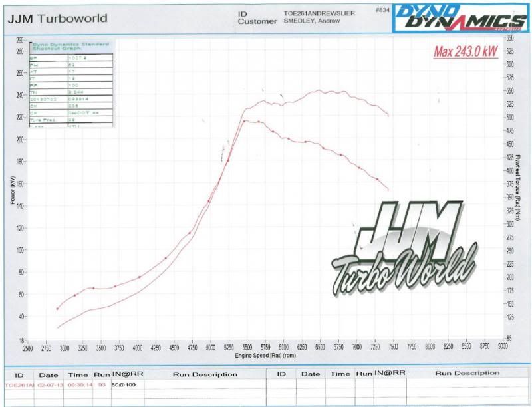Screen dimensions: 532x407
Task: Click the 550 tick on the torque axis
Action: click(x=510, y=91)
